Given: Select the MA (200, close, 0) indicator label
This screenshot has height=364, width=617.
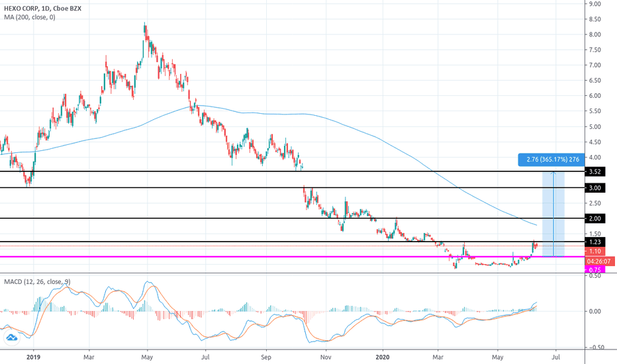Looking at the screenshot, I should pyautogui.click(x=30, y=17).
